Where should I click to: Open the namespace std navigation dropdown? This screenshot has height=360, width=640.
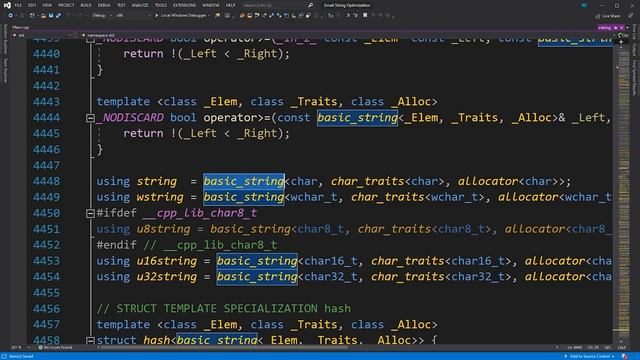coord(347,35)
